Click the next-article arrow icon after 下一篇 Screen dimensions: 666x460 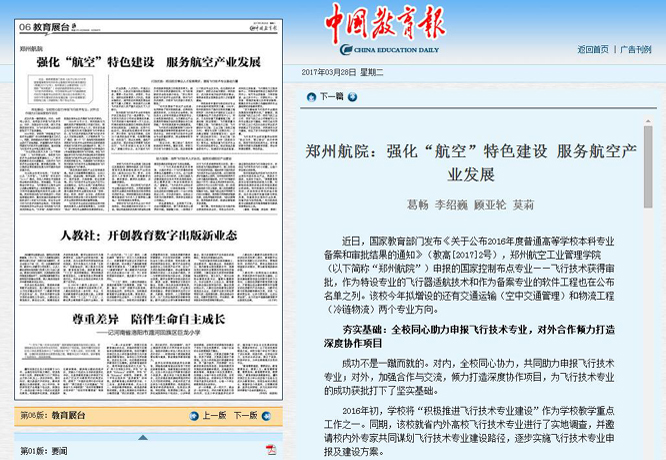(352, 97)
